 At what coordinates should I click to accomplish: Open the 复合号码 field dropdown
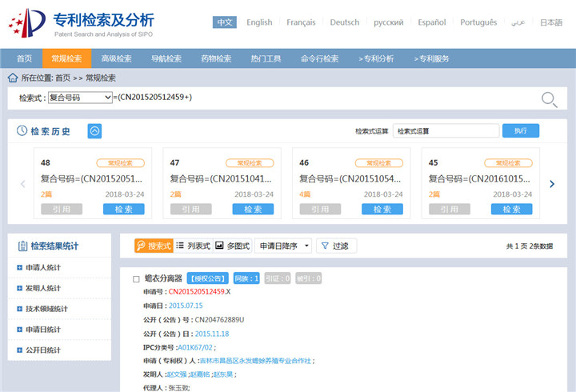(x=80, y=98)
